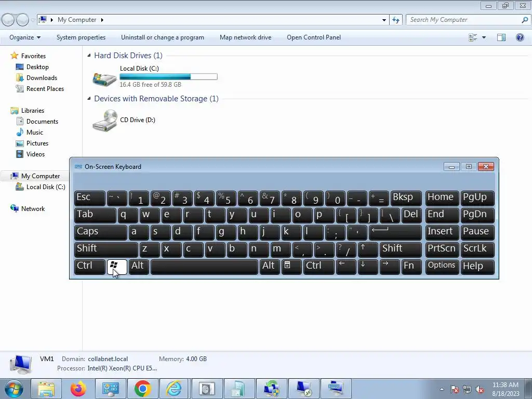Toggle the left Shift key
Viewport: 532px width, 399px height.
point(106,250)
